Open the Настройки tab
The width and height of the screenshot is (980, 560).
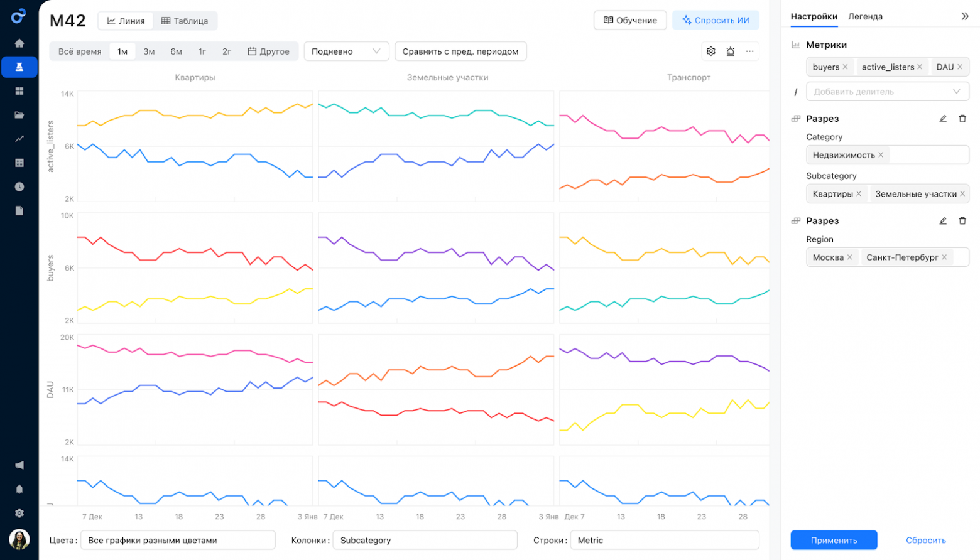[814, 16]
